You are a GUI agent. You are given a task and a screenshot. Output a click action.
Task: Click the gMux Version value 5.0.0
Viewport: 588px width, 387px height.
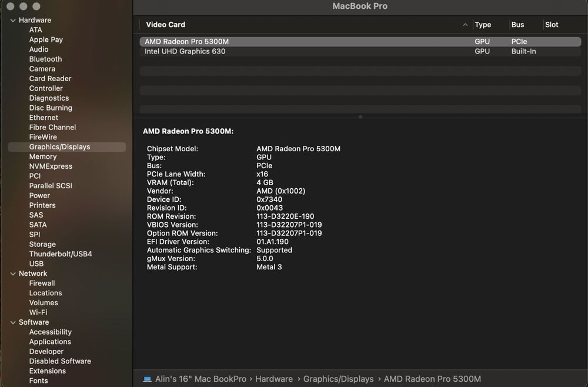click(x=265, y=259)
